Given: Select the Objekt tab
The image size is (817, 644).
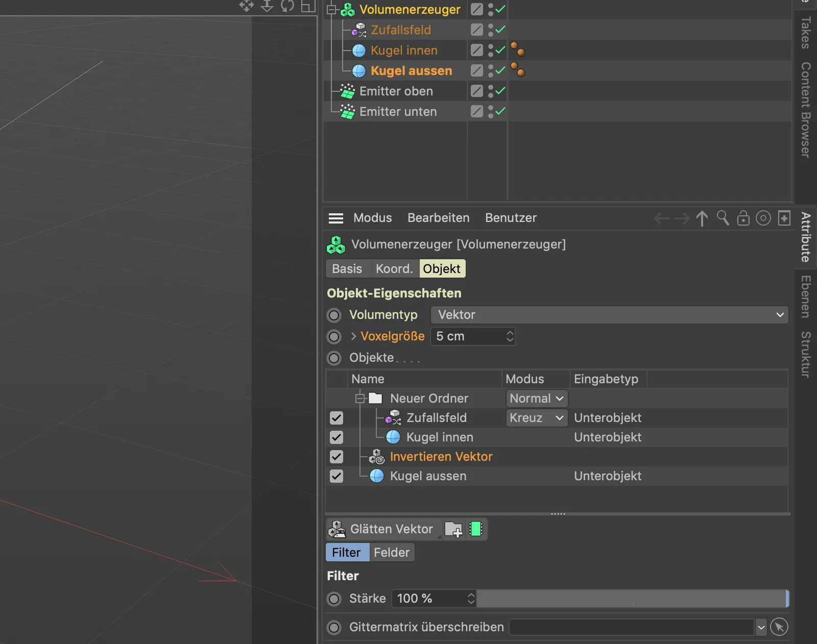Looking at the screenshot, I should click(442, 269).
